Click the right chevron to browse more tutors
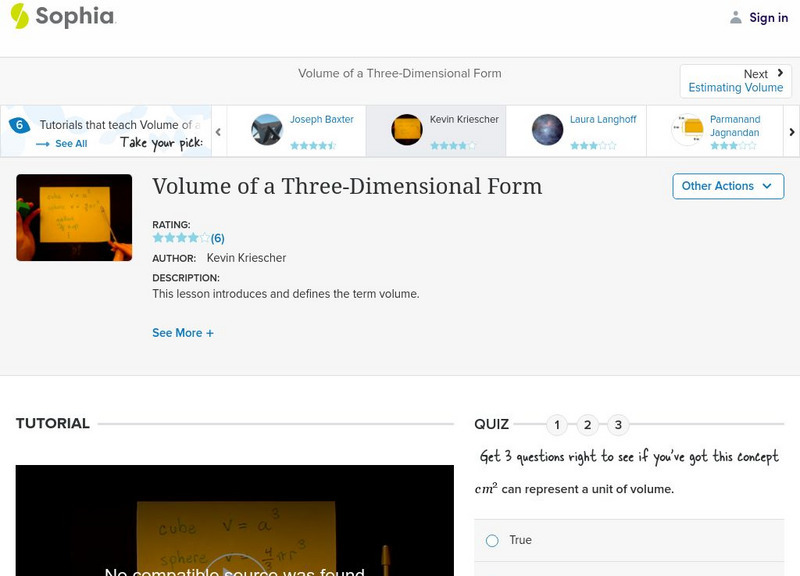Image resolution: width=800 pixels, height=576 pixels. click(x=790, y=130)
